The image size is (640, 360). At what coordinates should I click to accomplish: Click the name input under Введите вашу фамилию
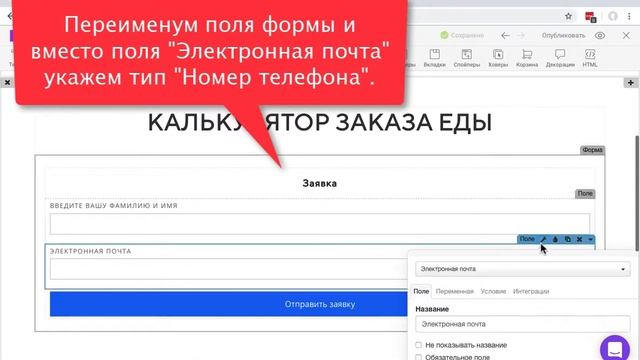tap(320, 224)
